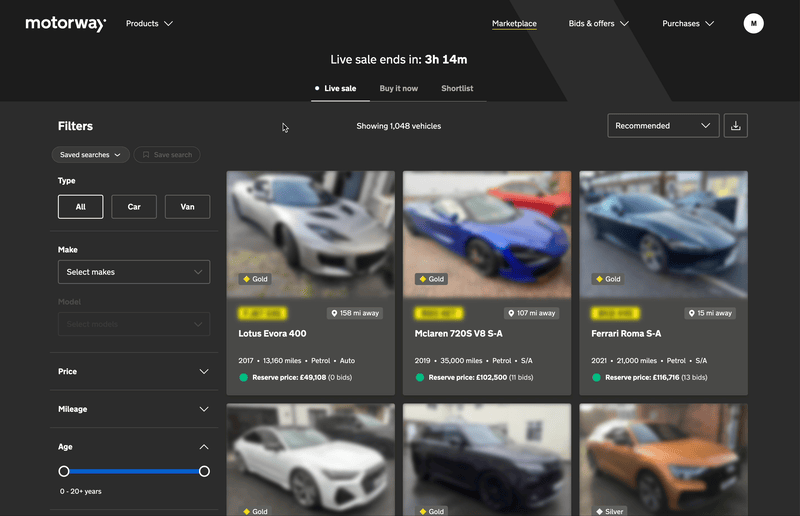The height and width of the screenshot is (516, 800).
Task: Open the Ferrari Roma S-A listing title
Action: (626, 333)
